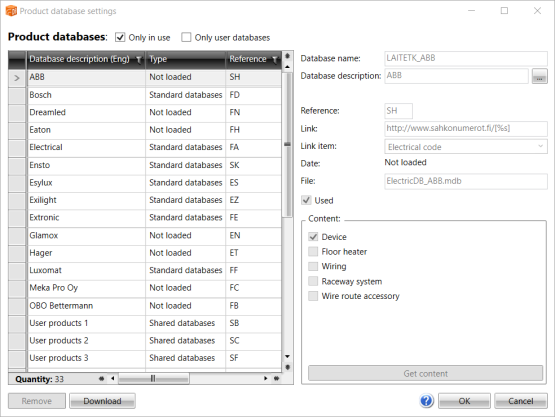
Task: Click the far-left jump dot of horizontal scrollbar
Action: point(102,378)
